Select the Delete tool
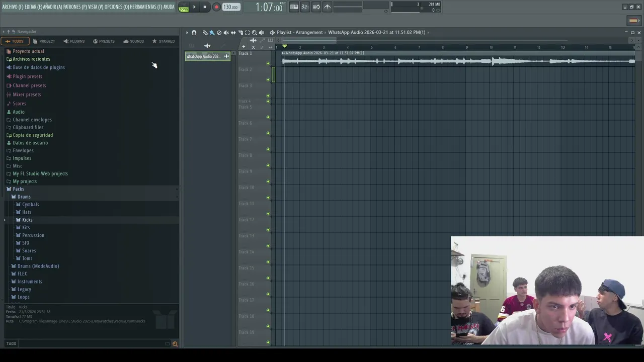 click(x=219, y=33)
